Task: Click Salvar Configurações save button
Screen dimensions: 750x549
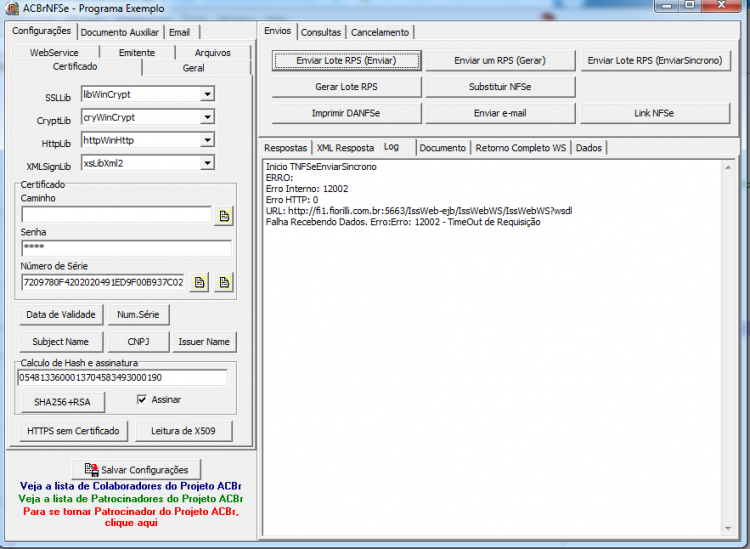Action: point(136,470)
